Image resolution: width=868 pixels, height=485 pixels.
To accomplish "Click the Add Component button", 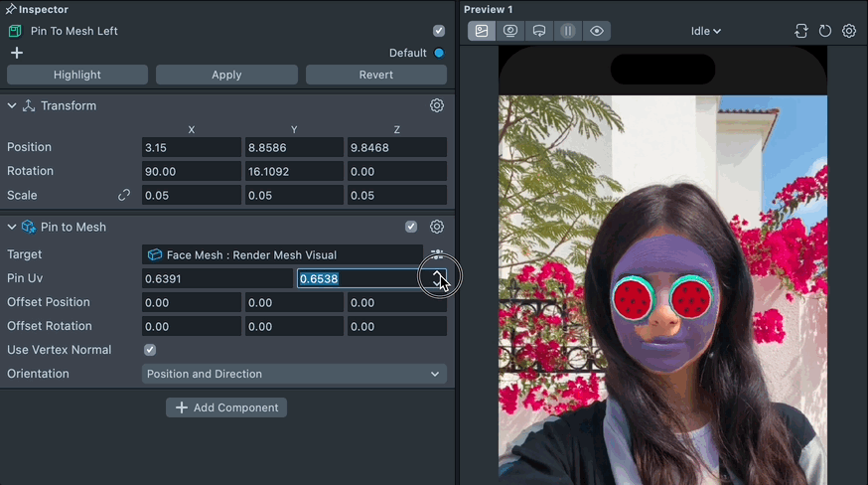I will pos(227,407).
